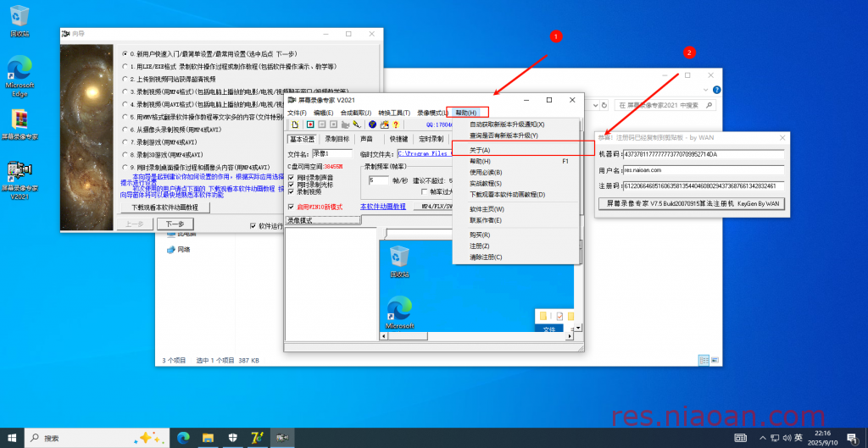Click the 机器码 field in keygen
This screenshot has height=448, width=868.
(x=703, y=154)
